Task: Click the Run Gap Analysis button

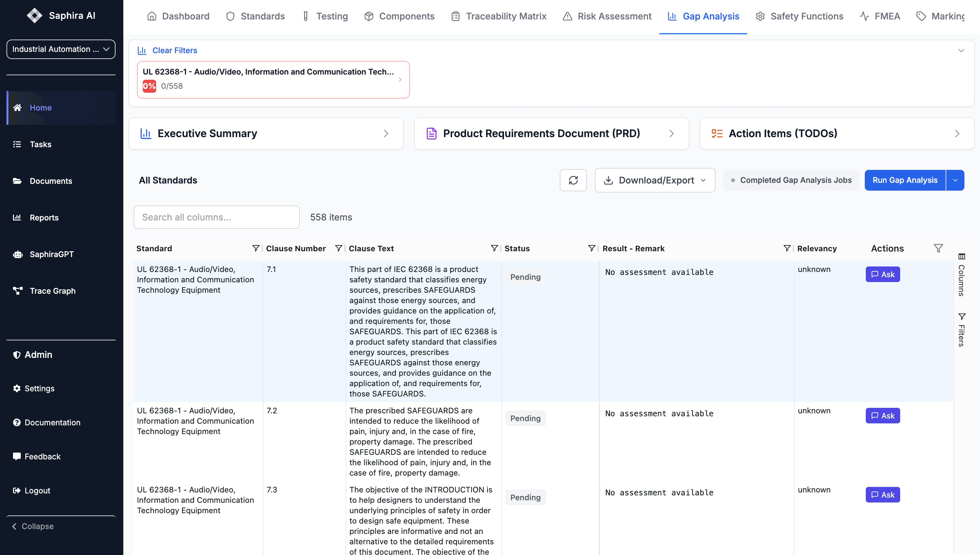Action: pos(904,180)
